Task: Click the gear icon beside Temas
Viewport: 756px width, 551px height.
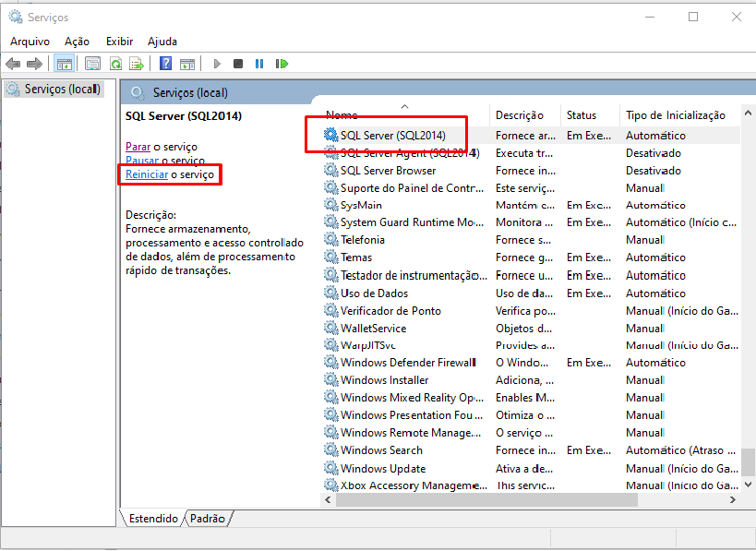Action: tap(330, 257)
